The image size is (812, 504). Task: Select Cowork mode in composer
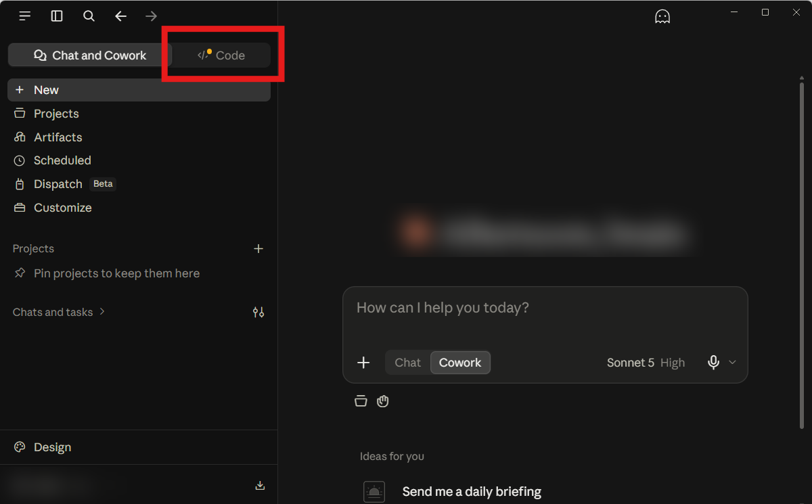point(460,363)
